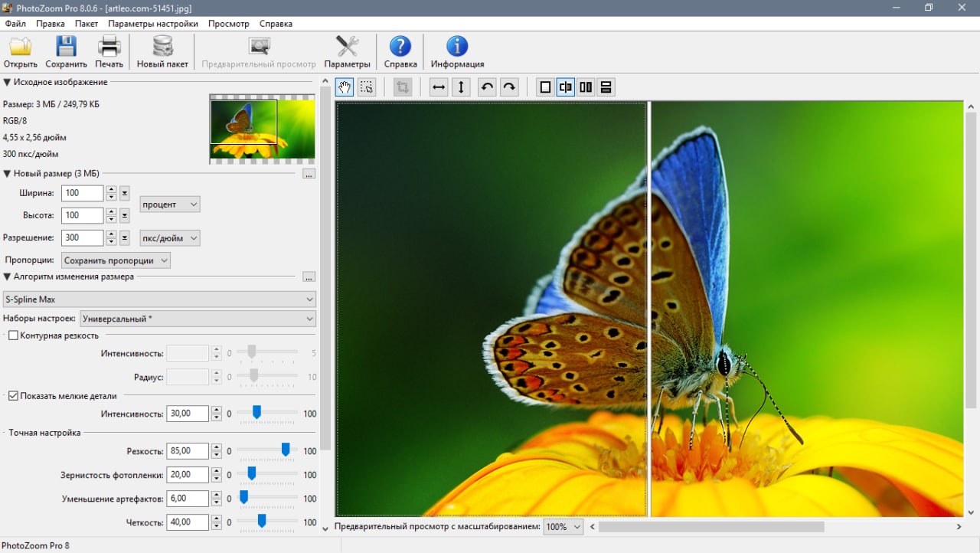This screenshot has height=553, width=980.
Task: Uncheck Показать мелкие детали checkbox
Action: tap(13, 396)
